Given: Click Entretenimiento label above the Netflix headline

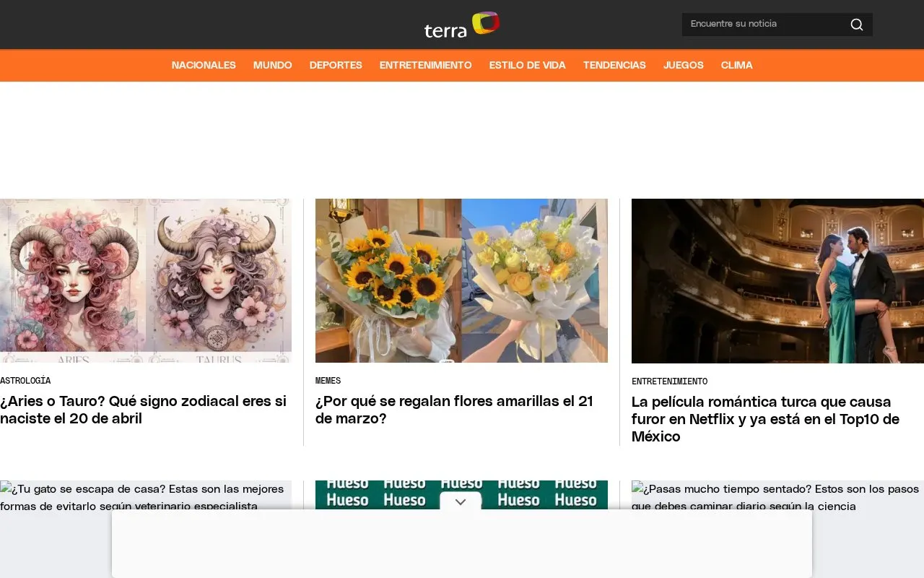Looking at the screenshot, I should tap(669, 381).
